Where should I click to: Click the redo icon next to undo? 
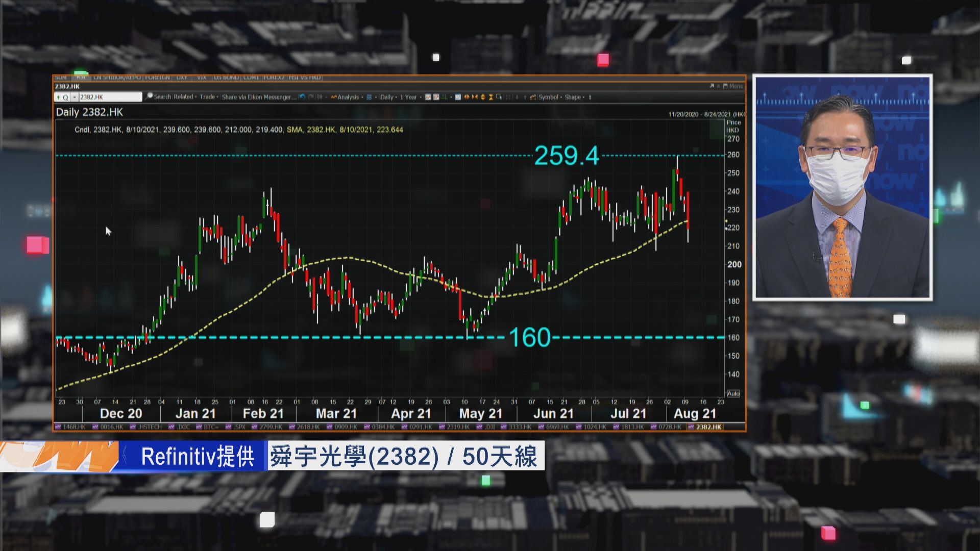pyautogui.click(x=309, y=97)
